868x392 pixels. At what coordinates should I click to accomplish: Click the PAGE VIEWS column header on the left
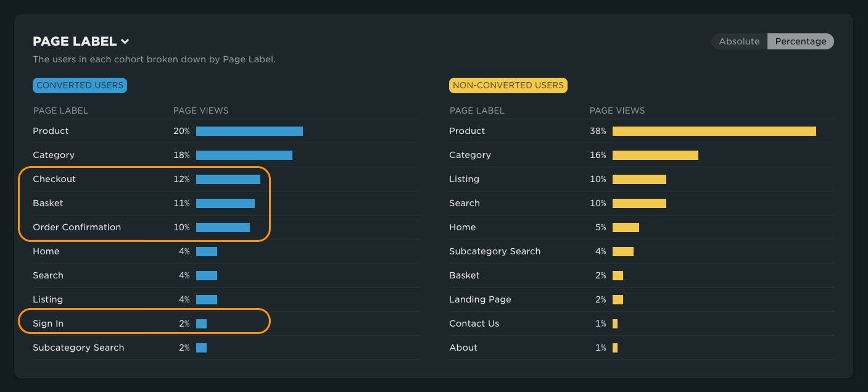click(201, 111)
